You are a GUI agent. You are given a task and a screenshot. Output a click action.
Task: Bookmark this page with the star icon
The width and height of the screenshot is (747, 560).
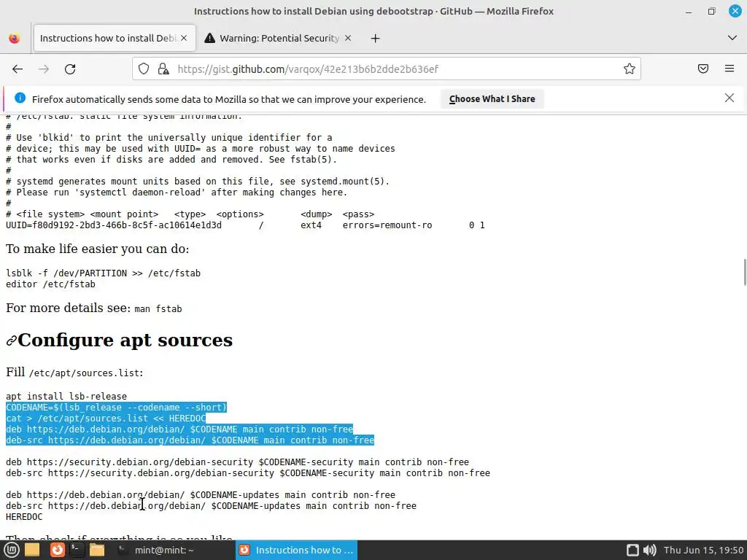point(630,69)
